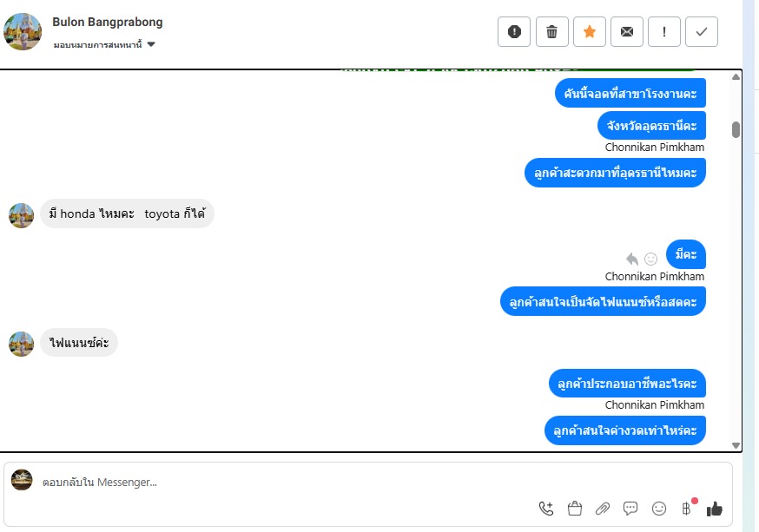
Task: Mark conversation unread with envelope icon
Action: [627, 32]
